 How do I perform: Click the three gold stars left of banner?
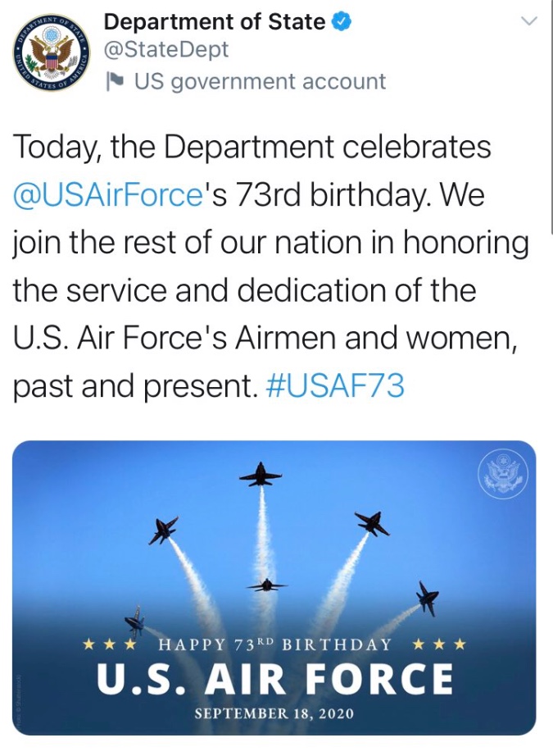tap(111, 644)
